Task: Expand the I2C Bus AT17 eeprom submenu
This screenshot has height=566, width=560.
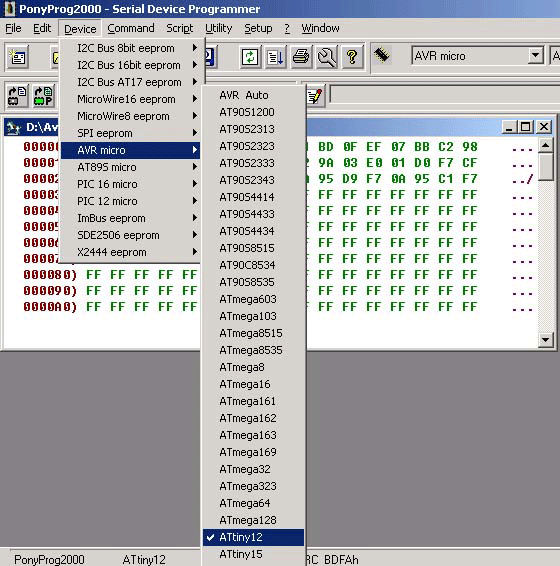Action: click(130, 82)
